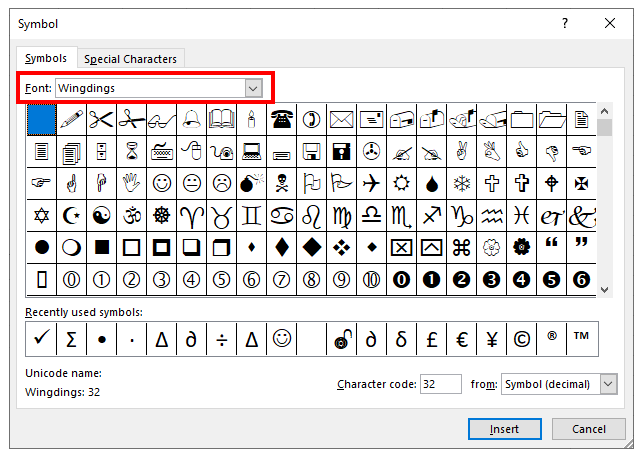The height and width of the screenshot is (457, 641).
Task: Select the checkmark in recently used symbols
Action: coord(41,340)
